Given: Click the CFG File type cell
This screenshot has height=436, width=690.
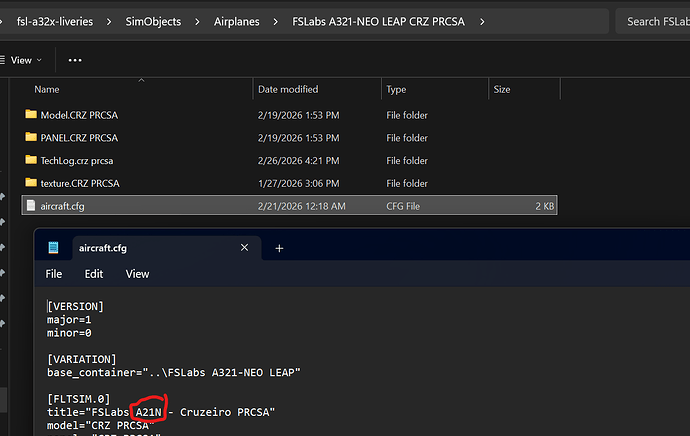Looking at the screenshot, I should coord(403,206).
